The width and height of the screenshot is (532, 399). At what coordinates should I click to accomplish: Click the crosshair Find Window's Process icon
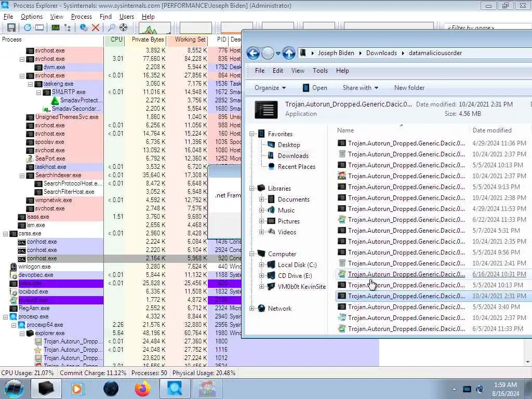tap(124, 28)
